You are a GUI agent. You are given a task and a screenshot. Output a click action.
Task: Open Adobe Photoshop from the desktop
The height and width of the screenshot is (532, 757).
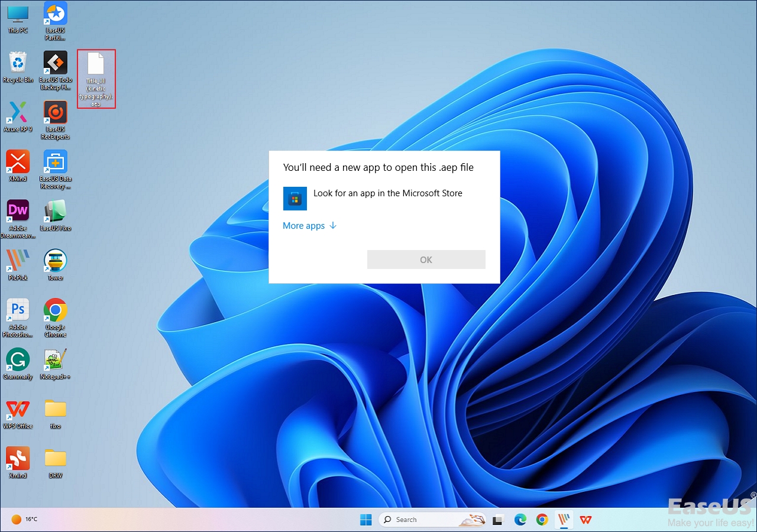tap(18, 309)
